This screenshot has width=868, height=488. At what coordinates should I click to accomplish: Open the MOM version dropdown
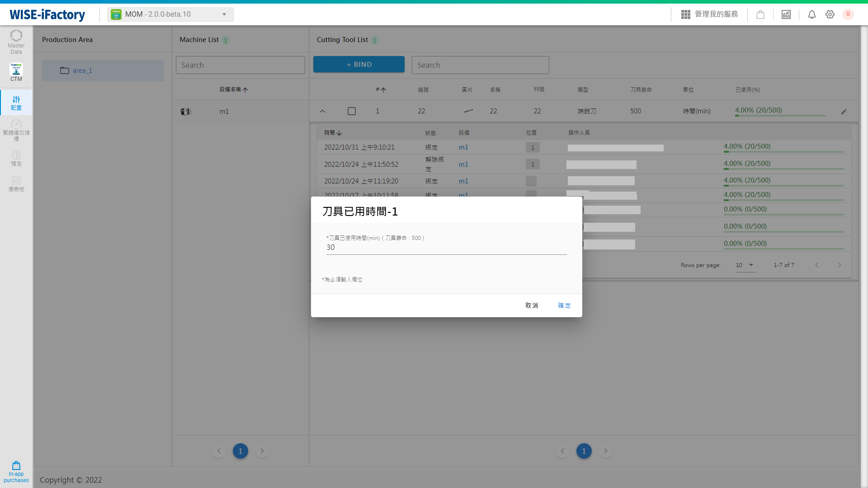tap(170, 14)
